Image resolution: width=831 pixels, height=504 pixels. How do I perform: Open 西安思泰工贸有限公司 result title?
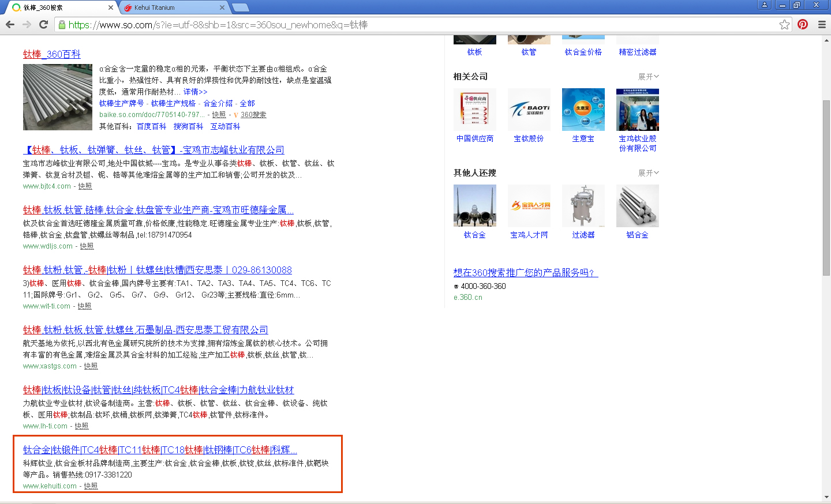(x=145, y=329)
